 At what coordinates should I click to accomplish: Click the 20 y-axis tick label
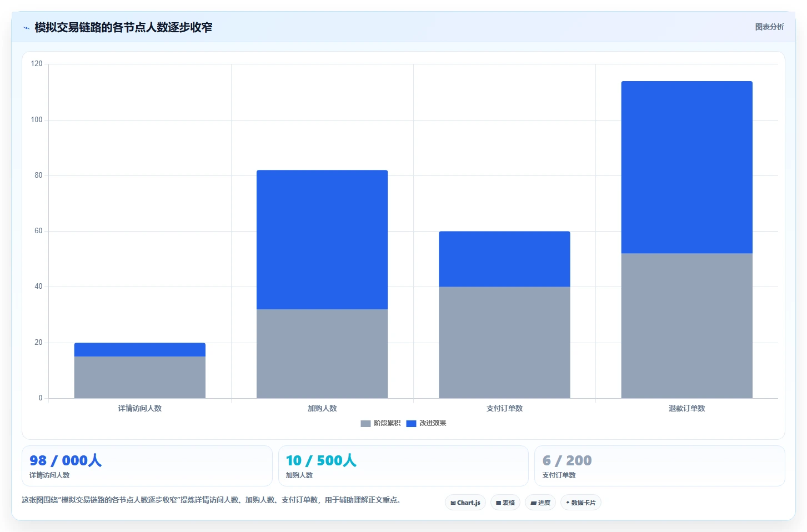38,342
